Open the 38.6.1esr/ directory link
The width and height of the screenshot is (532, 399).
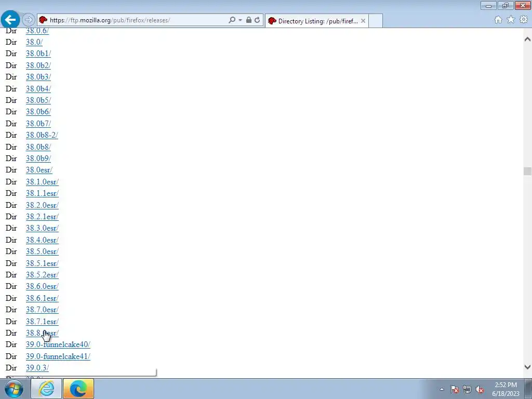click(42, 299)
